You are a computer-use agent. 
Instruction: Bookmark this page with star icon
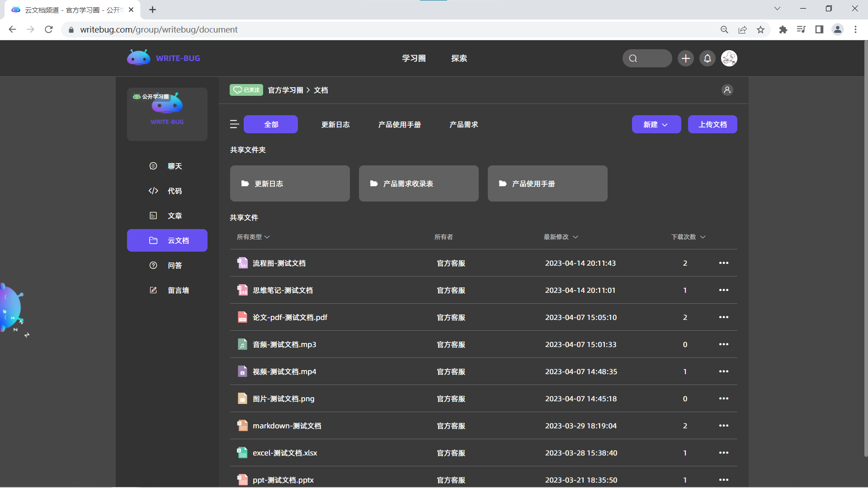tap(761, 30)
